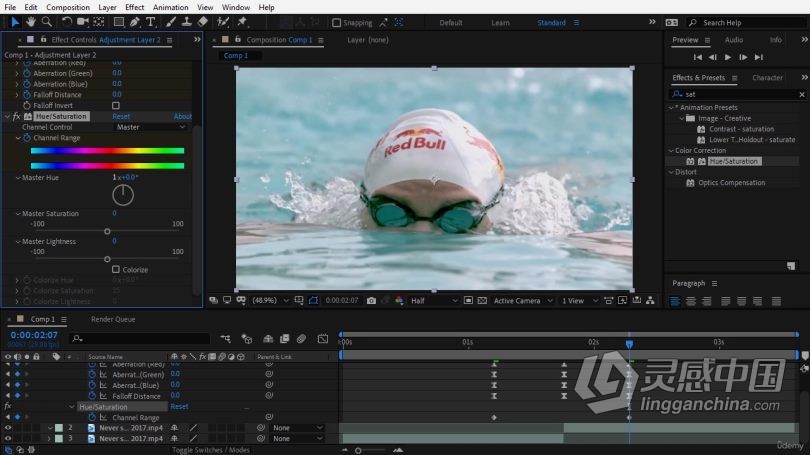This screenshot has width=810, height=455.
Task: Collapse the Animation Presets tree
Action: click(671, 107)
